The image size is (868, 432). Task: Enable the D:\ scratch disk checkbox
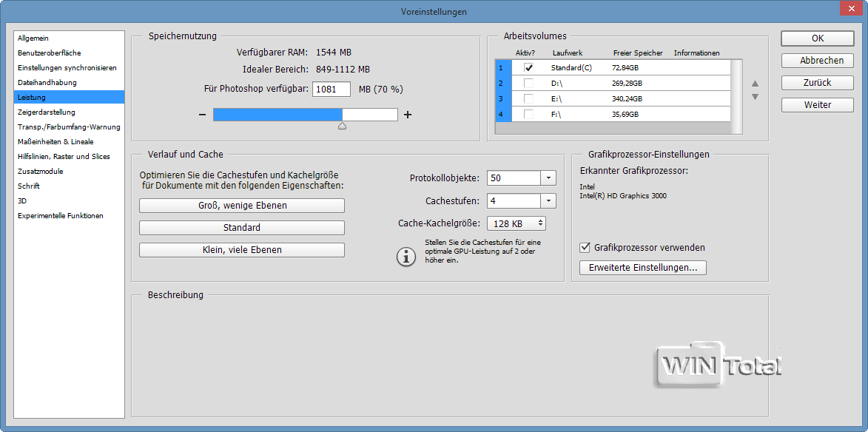(x=528, y=83)
